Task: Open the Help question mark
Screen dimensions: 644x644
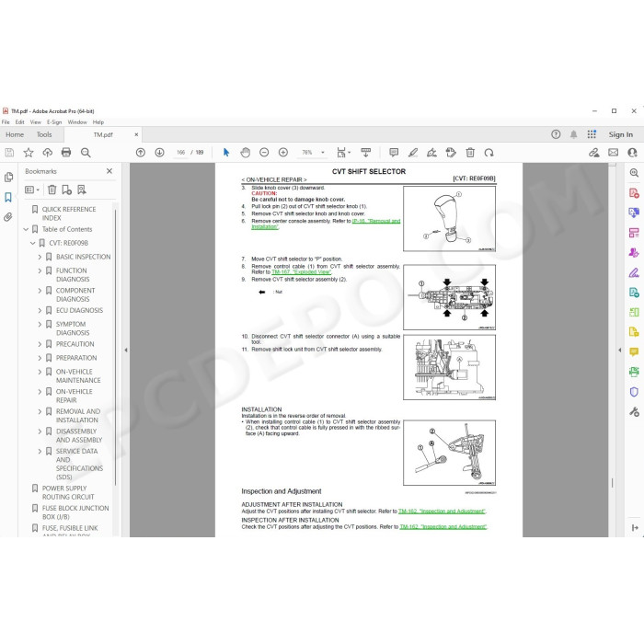Action: [x=556, y=134]
